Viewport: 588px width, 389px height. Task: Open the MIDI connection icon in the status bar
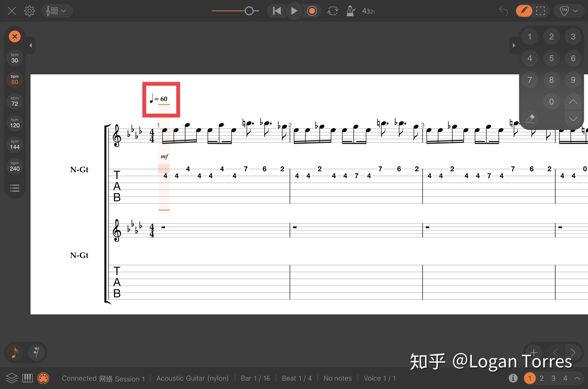pos(43,378)
